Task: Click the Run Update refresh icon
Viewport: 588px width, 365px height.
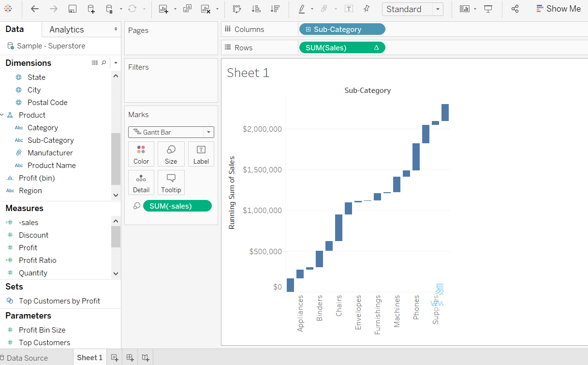Action: pos(132,9)
